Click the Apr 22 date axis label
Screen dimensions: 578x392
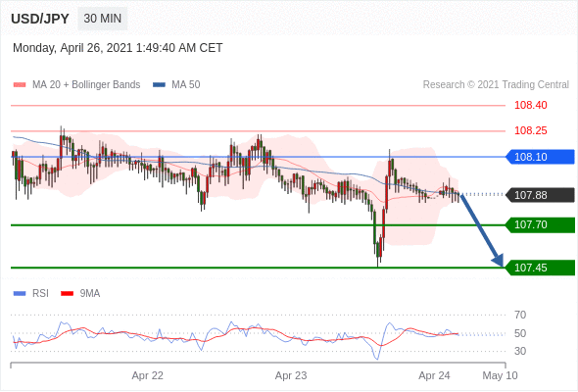(148, 375)
